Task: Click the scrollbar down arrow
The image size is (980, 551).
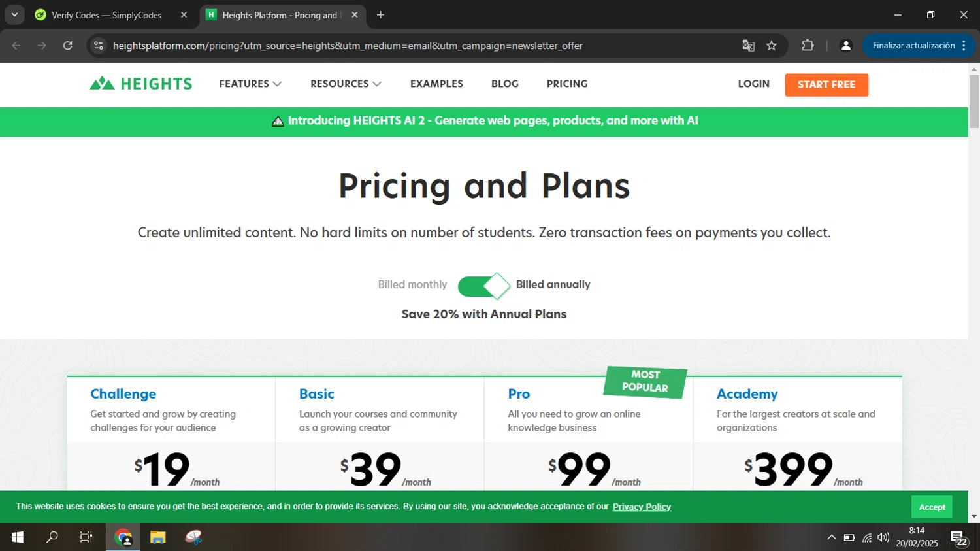Action: coord(974,516)
